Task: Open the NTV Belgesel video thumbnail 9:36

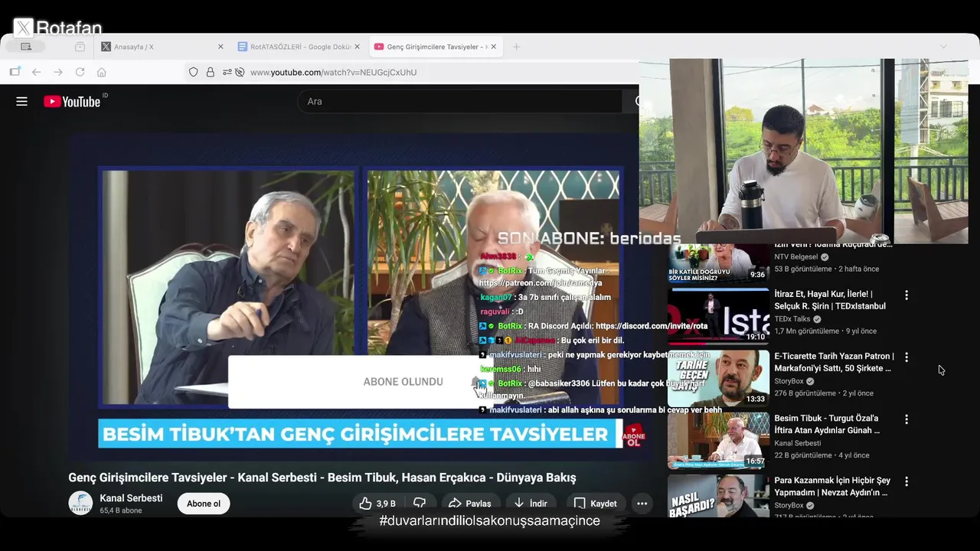Action: pos(718,263)
